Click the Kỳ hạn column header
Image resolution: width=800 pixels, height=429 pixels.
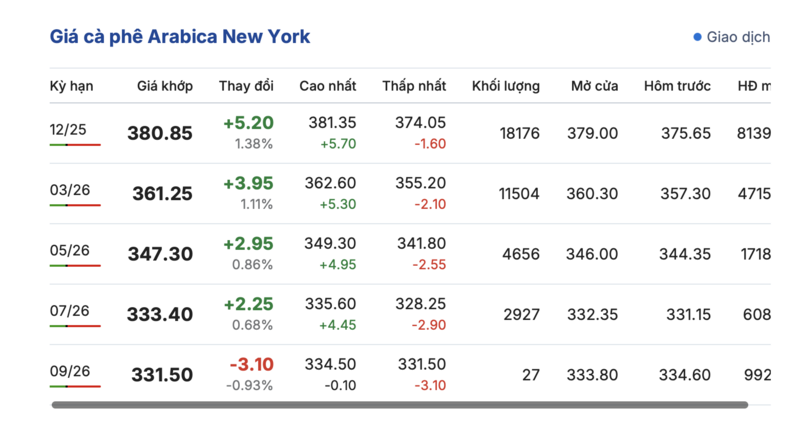point(71,86)
